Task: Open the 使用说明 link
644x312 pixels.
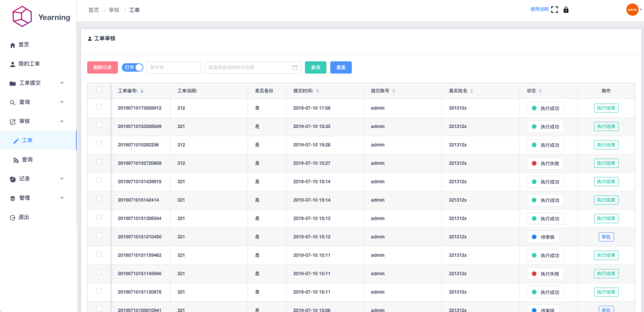Action: (x=539, y=9)
